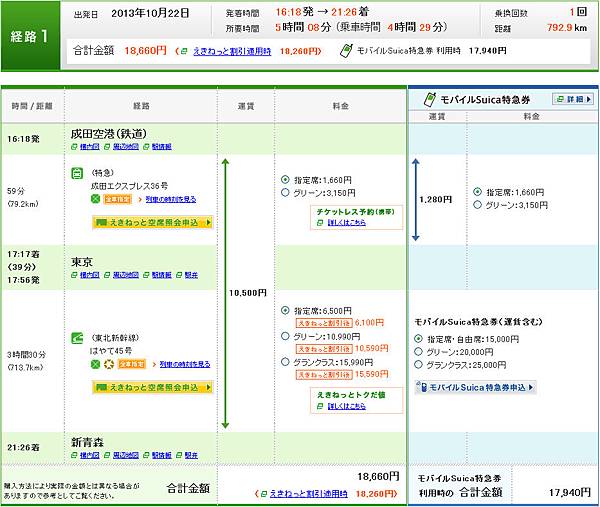600x507 pixels.
Task: Select グリーン 20,000円 Mobile Suica option
Action: [418, 352]
